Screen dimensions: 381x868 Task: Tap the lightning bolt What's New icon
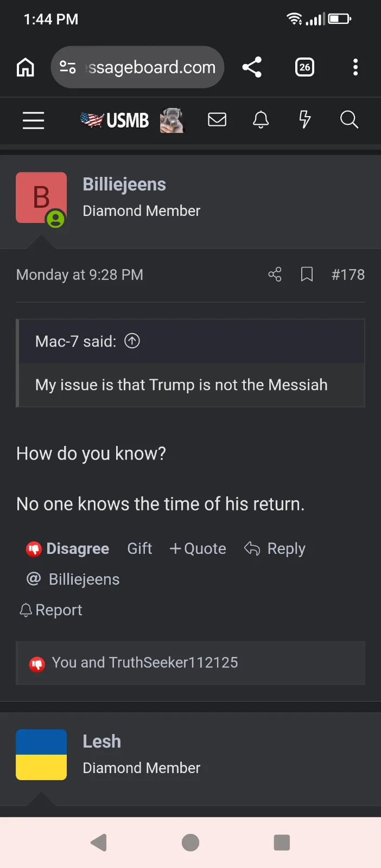[x=305, y=119]
